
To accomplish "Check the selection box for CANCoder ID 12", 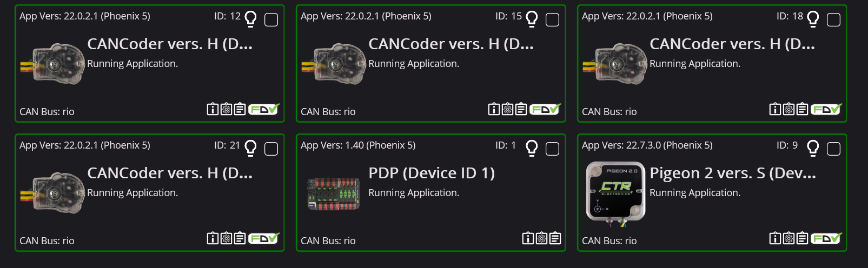I will pyautogui.click(x=271, y=20).
